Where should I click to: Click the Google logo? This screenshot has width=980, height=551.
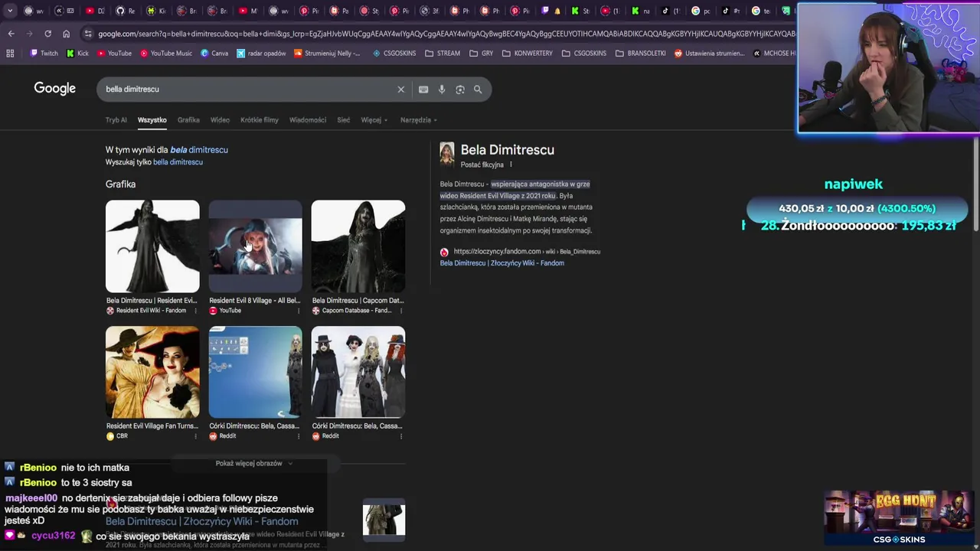55,89
